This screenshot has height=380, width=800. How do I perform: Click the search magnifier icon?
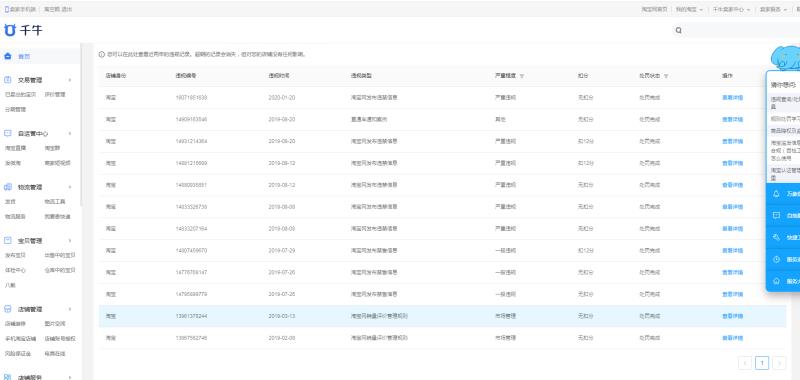click(679, 30)
